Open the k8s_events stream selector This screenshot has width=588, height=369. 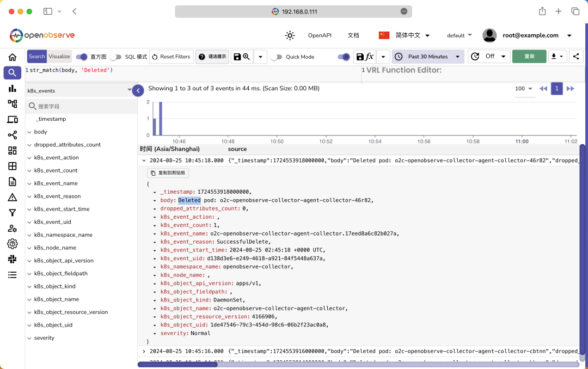(79, 90)
